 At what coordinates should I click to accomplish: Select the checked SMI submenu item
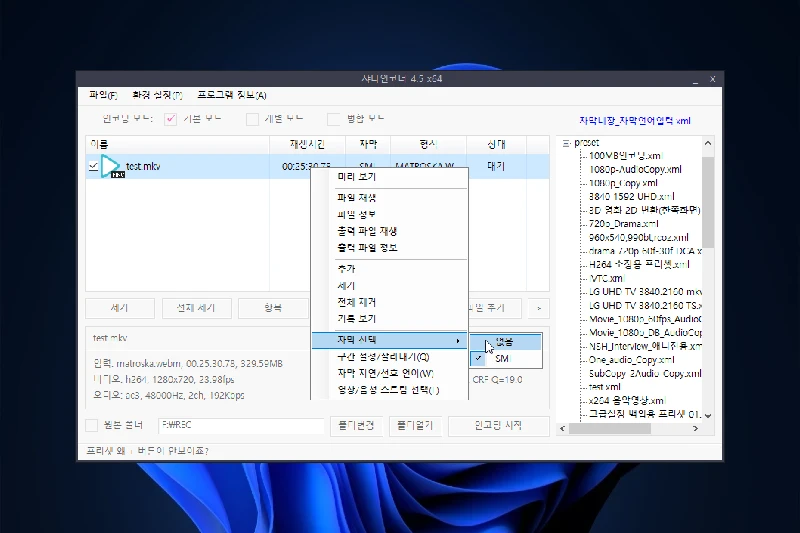506,359
